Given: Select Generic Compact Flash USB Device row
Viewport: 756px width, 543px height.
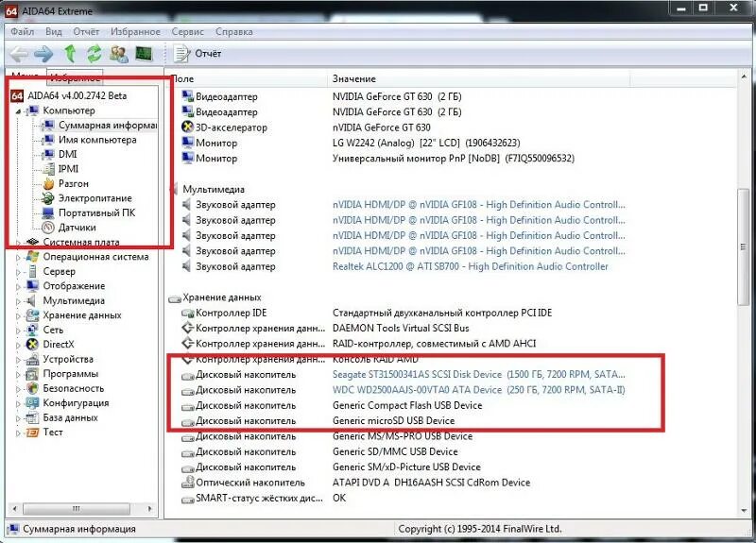Looking at the screenshot, I should pos(407,405).
